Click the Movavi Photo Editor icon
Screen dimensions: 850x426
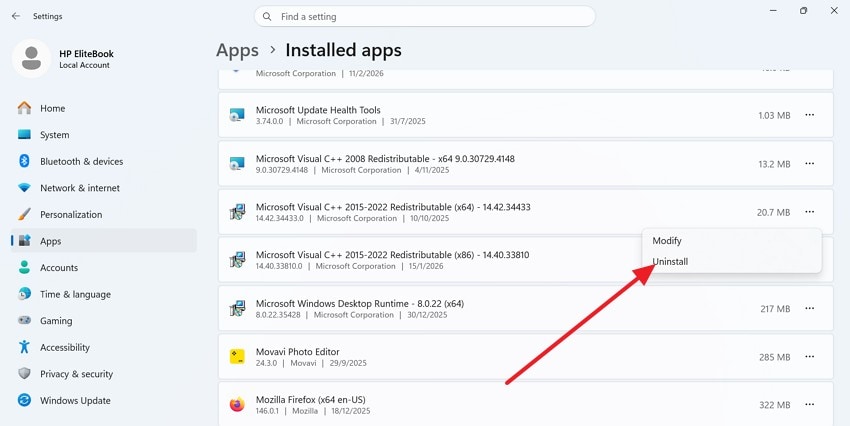click(x=237, y=357)
